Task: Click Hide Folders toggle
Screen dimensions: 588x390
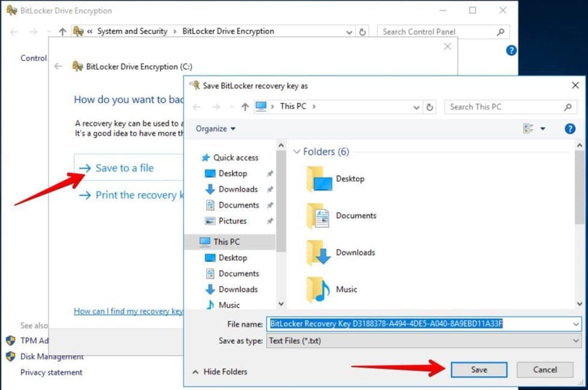Action: click(x=219, y=372)
